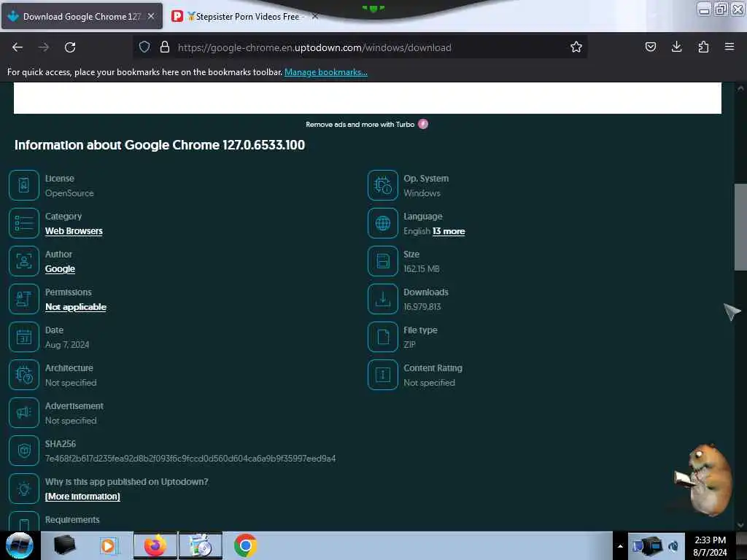Open the Firefox hamburger application menu
Screen dimensions: 747x560
729,47
